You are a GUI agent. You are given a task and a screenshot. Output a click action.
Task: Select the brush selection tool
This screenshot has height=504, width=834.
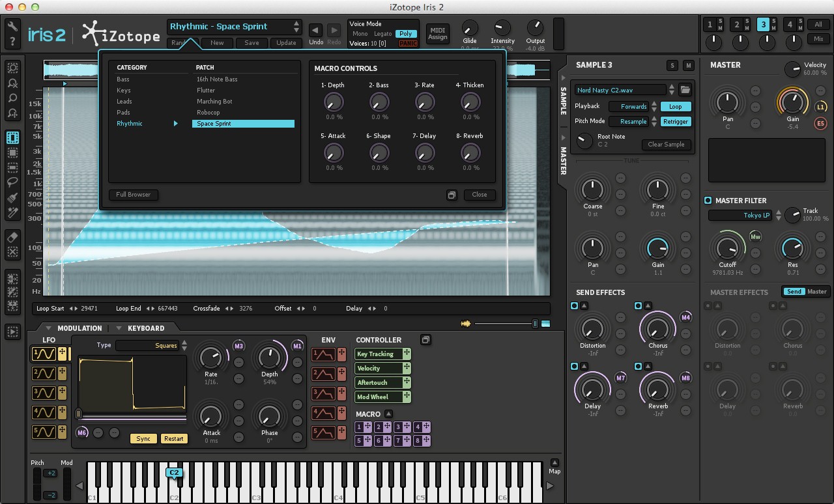[x=12, y=198]
